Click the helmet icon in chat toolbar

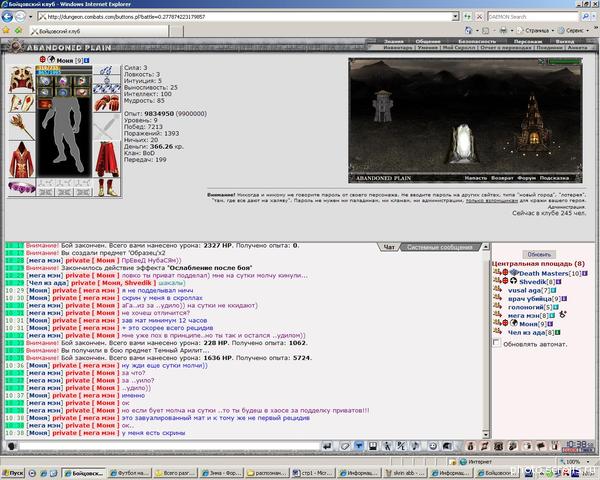(x=447, y=446)
